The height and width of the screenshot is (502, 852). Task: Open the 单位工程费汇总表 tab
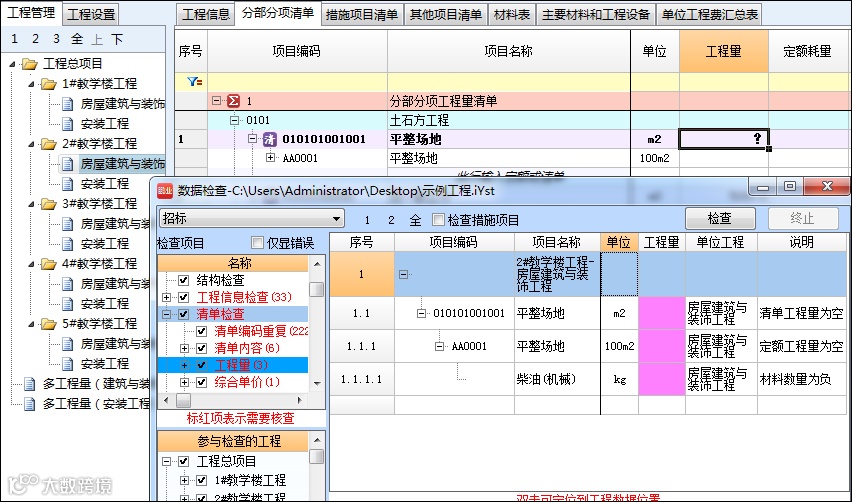point(709,15)
